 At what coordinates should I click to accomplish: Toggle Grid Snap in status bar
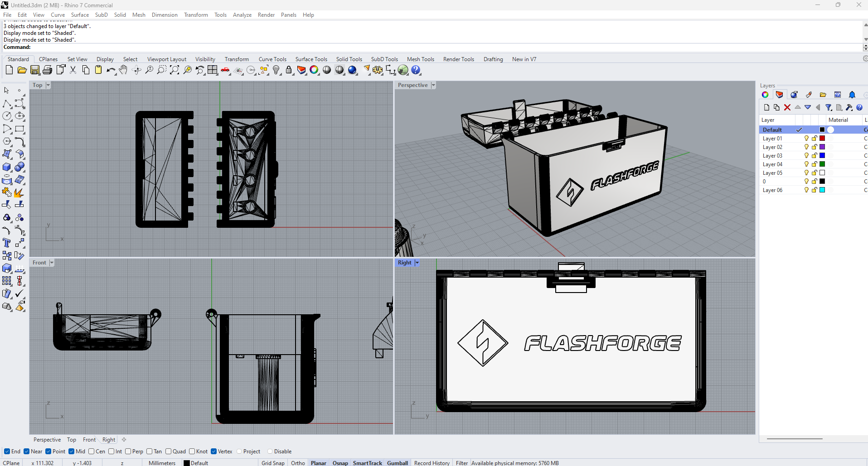(x=273, y=463)
